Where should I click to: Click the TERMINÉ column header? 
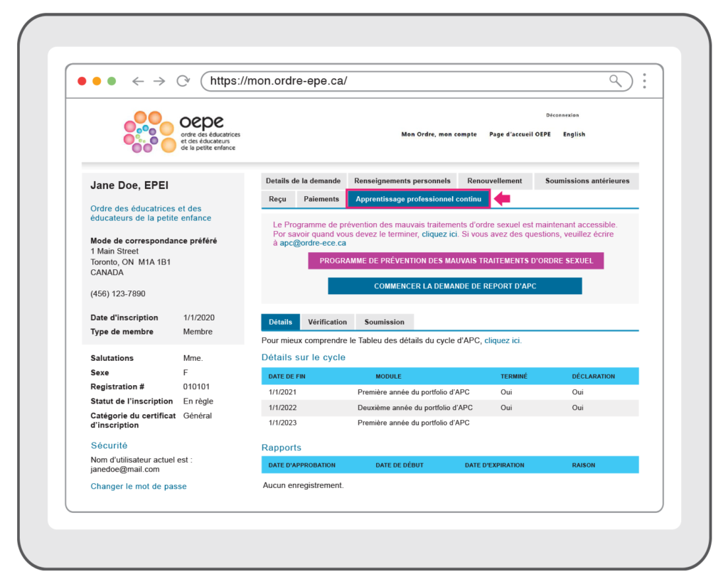[x=514, y=377]
